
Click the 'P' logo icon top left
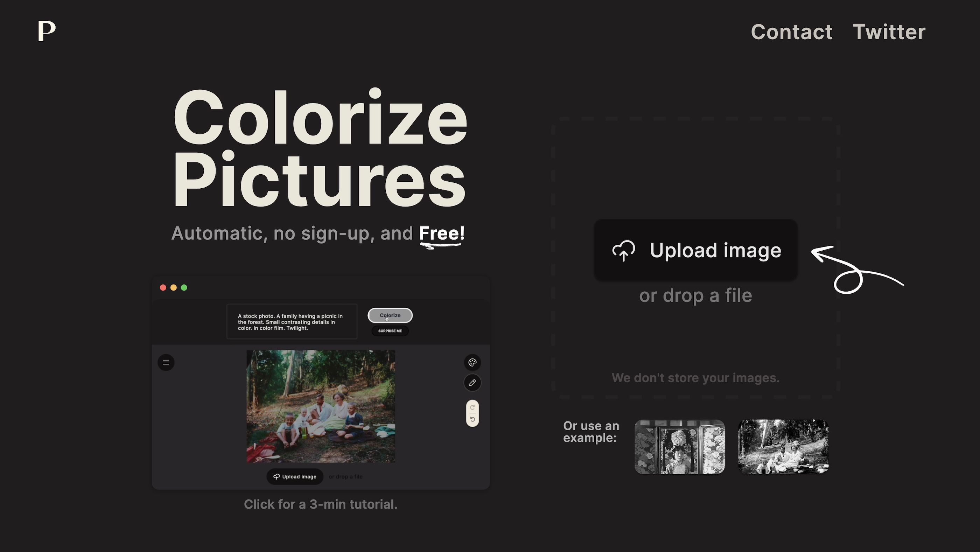coord(47,31)
